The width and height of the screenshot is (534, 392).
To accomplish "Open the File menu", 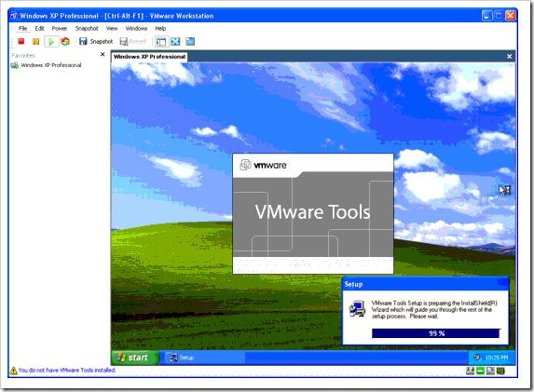I will tap(22, 28).
